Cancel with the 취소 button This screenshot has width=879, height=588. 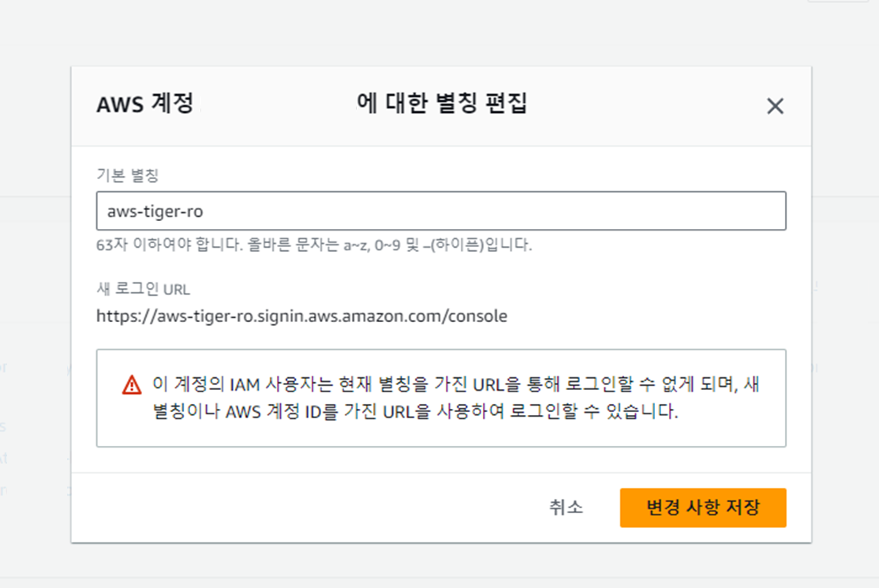coord(566,507)
